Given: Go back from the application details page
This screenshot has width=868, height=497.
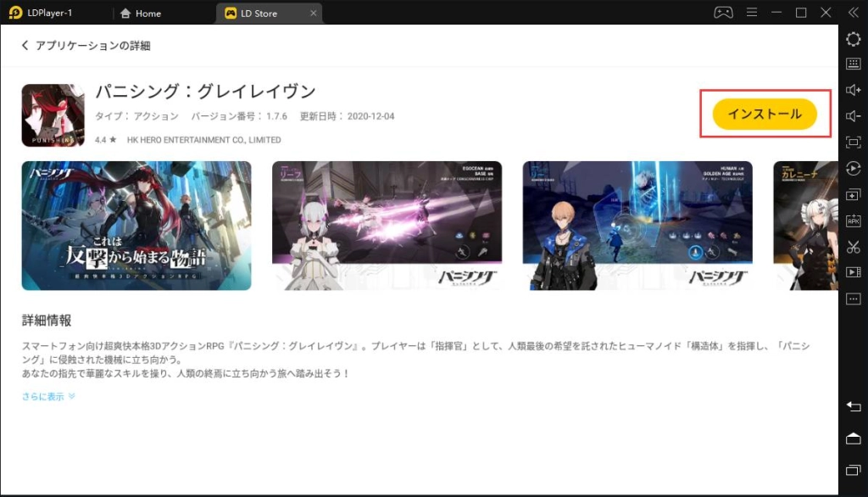Looking at the screenshot, I should pos(25,46).
